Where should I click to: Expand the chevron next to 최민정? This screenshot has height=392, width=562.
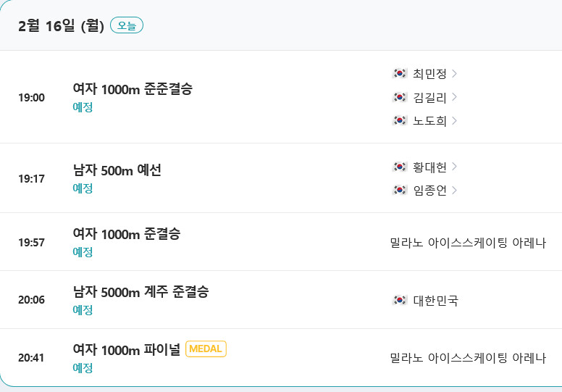[454, 73]
